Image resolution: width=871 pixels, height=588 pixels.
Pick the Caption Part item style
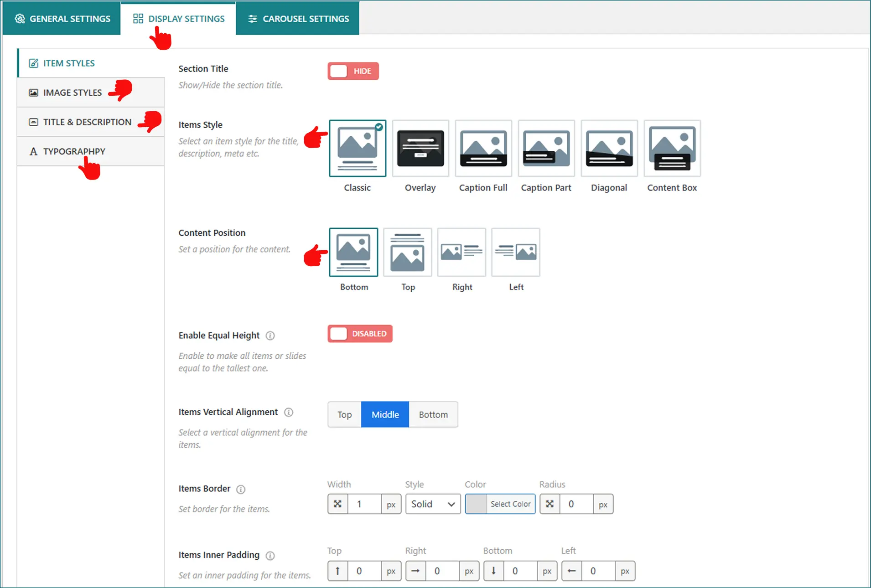coord(546,149)
